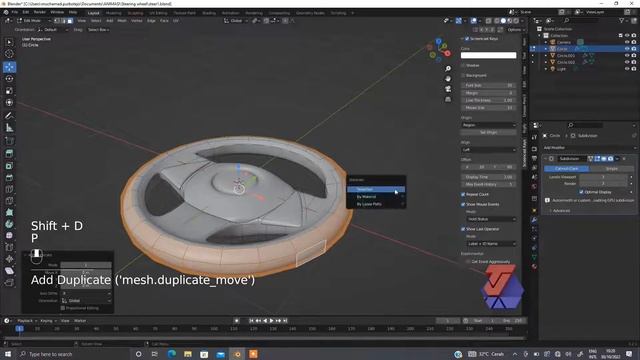Image resolution: width=640 pixels, height=360 pixels.
Task: Expand the Advanced subdivision section
Action: (x=561, y=211)
